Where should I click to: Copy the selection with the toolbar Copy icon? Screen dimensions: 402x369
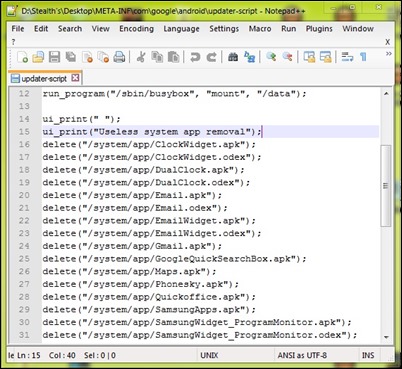coord(157,57)
